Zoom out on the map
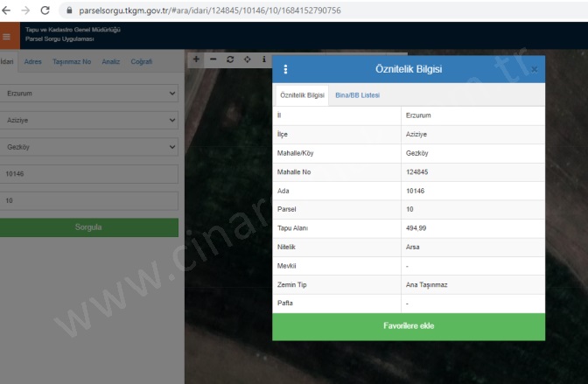The width and height of the screenshot is (588, 384). click(213, 59)
